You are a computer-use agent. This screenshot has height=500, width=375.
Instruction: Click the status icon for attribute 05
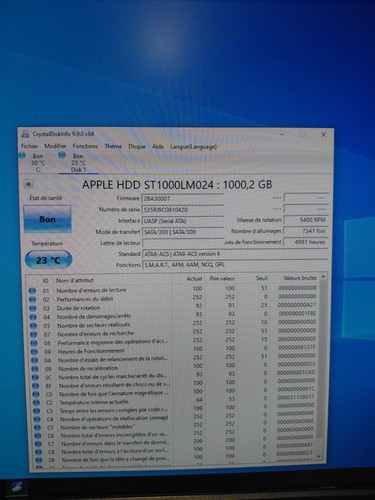[x=33, y=325]
